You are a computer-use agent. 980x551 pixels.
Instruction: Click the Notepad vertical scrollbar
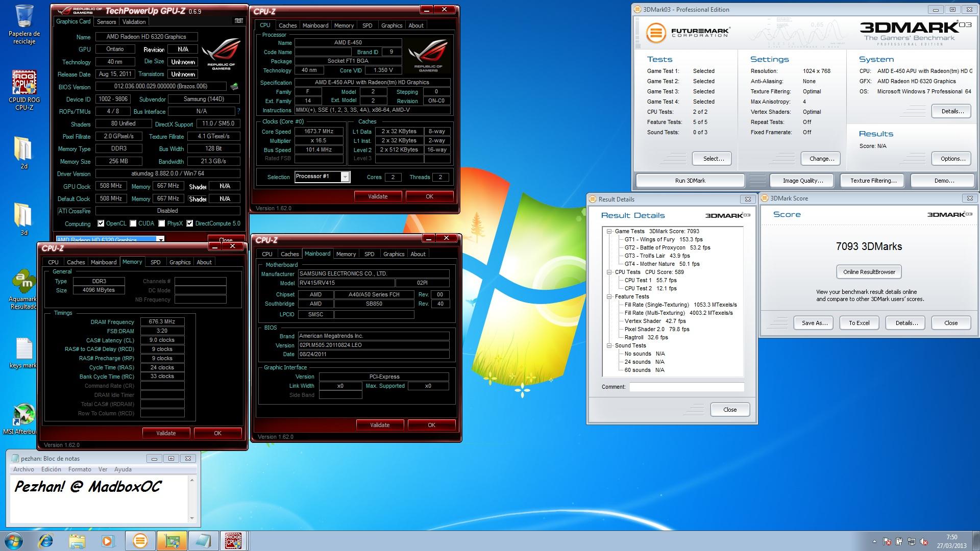click(192, 499)
